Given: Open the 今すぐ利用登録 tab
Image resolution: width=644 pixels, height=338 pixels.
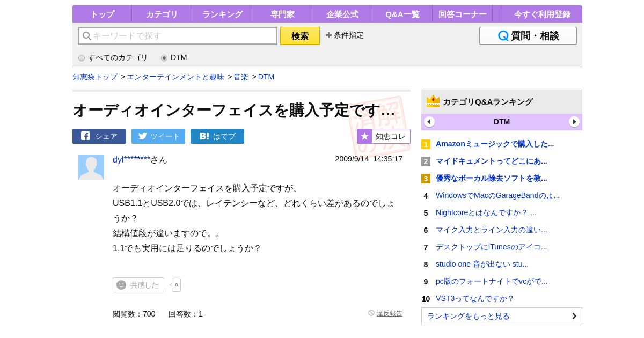Looking at the screenshot, I should tap(541, 14).
